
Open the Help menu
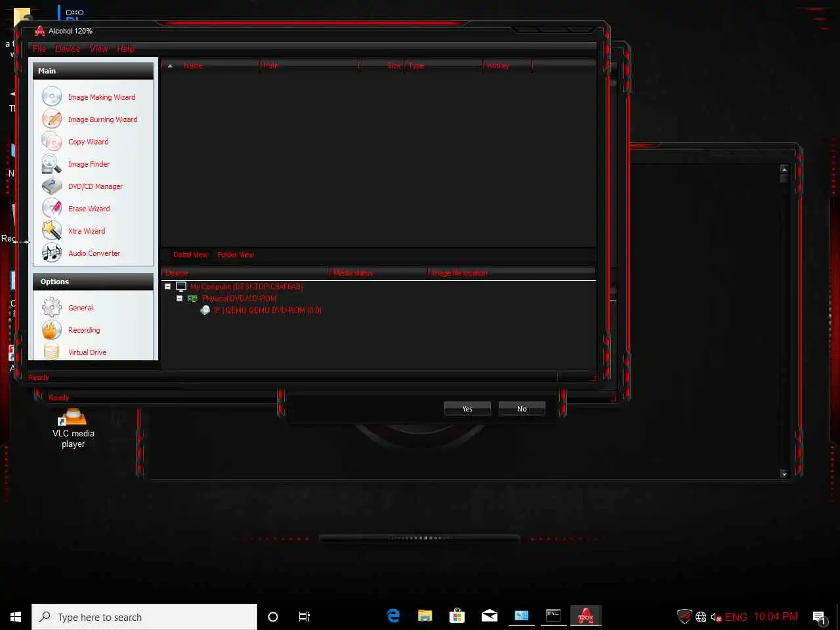[x=125, y=49]
